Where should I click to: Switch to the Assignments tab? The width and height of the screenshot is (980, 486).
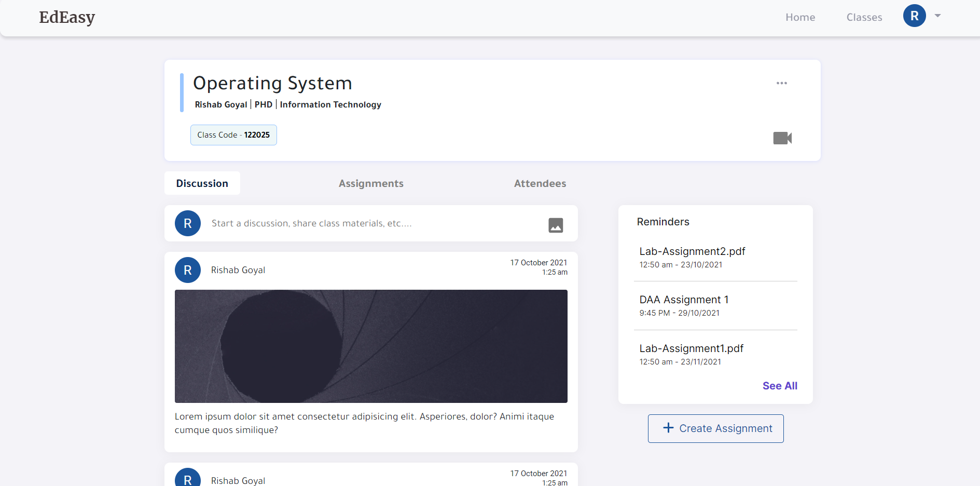371,183
